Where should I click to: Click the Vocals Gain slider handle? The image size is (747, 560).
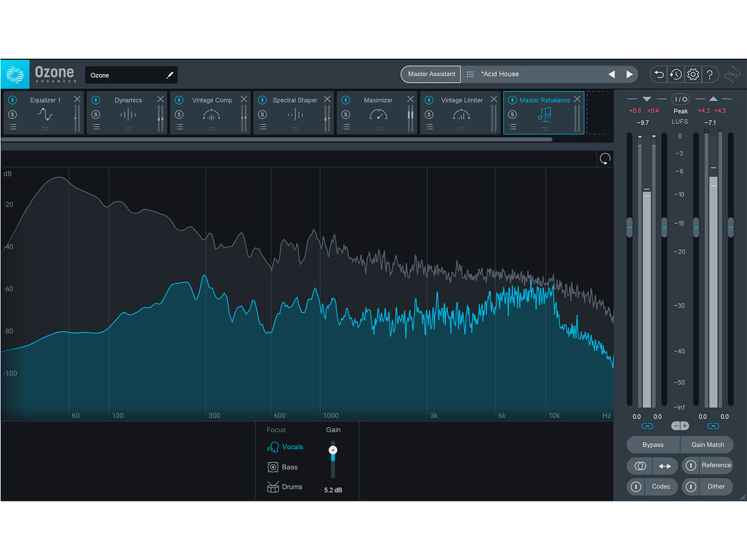(333, 450)
